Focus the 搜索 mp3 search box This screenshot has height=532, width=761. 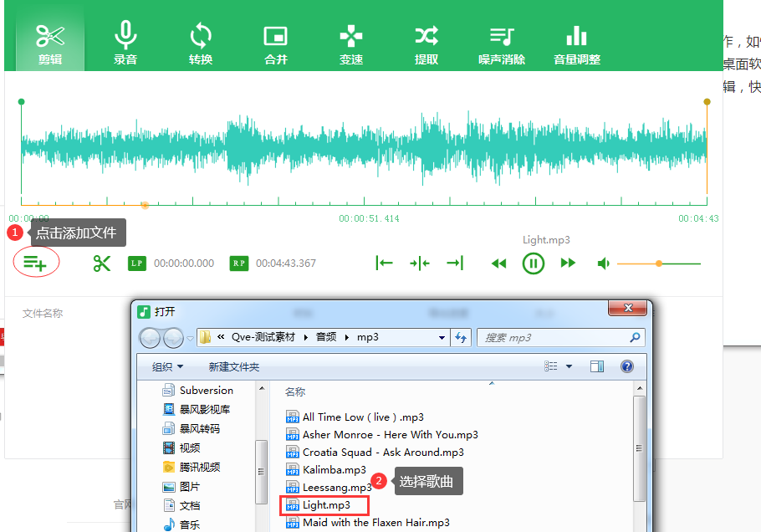(554, 338)
